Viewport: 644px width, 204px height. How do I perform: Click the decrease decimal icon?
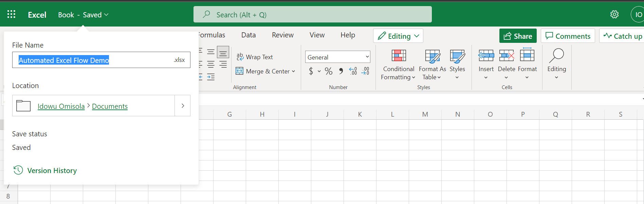pyautogui.click(x=366, y=71)
